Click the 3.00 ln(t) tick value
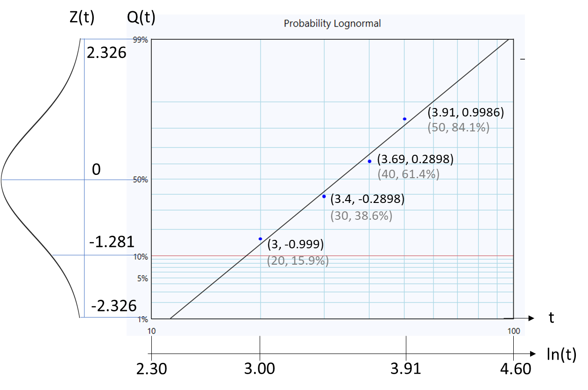Screen dimensions: 588x390 pos(260,369)
